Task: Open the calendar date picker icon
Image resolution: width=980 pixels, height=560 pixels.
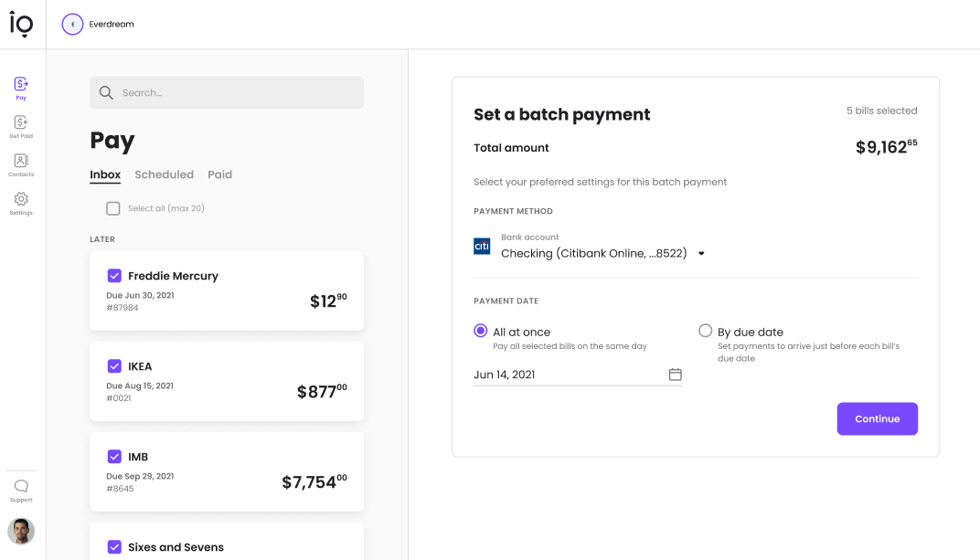Action: 675,375
